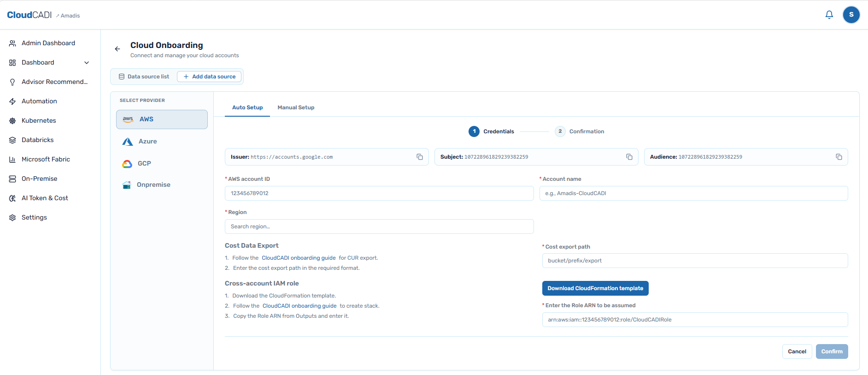Click the Cross-account IAM role heading

262,283
